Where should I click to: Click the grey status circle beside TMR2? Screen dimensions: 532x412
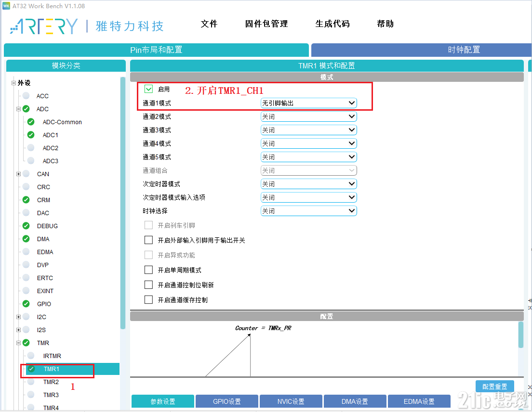click(31, 382)
